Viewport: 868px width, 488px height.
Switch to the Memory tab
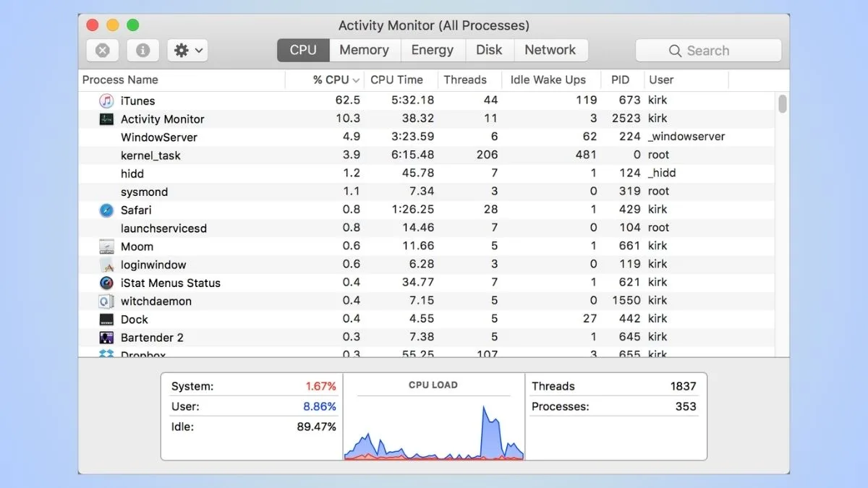point(364,50)
